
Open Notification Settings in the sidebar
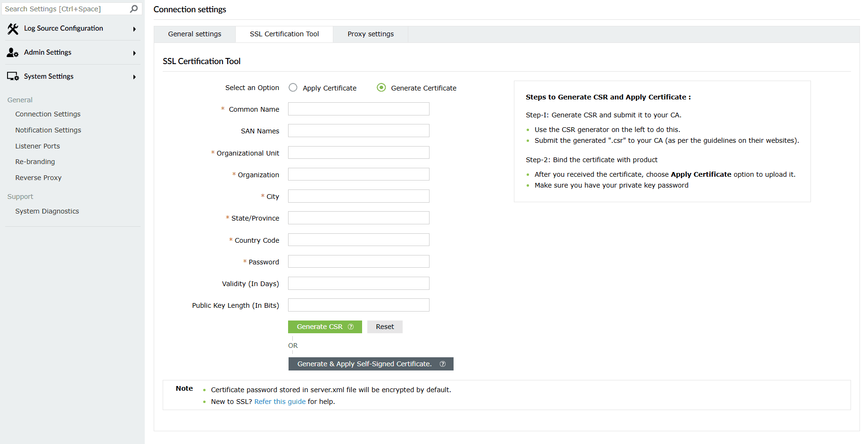(x=48, y=130)
